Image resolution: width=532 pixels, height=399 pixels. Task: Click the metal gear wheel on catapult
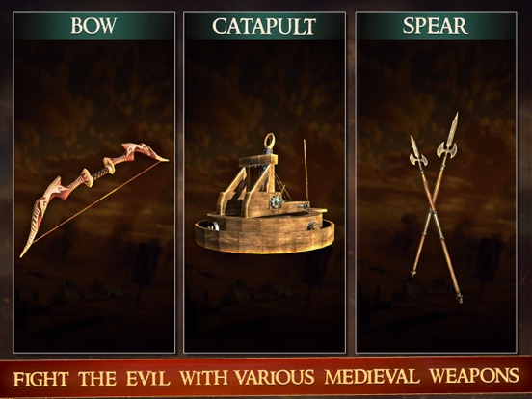(277, 202)
